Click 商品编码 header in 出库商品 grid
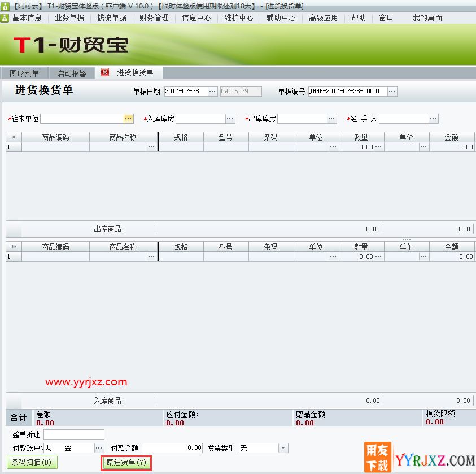 (55, 137)
